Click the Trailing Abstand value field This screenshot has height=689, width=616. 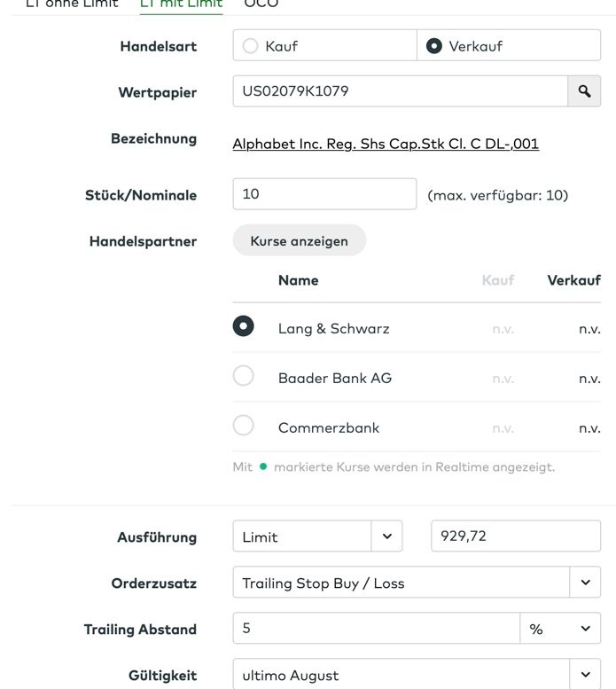tap(375, 629)
